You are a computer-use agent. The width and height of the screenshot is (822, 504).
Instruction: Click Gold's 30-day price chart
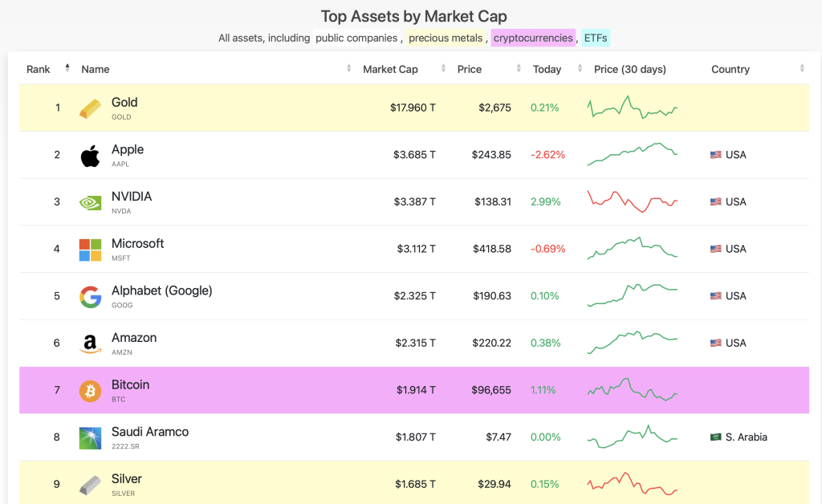coord(633,108)
